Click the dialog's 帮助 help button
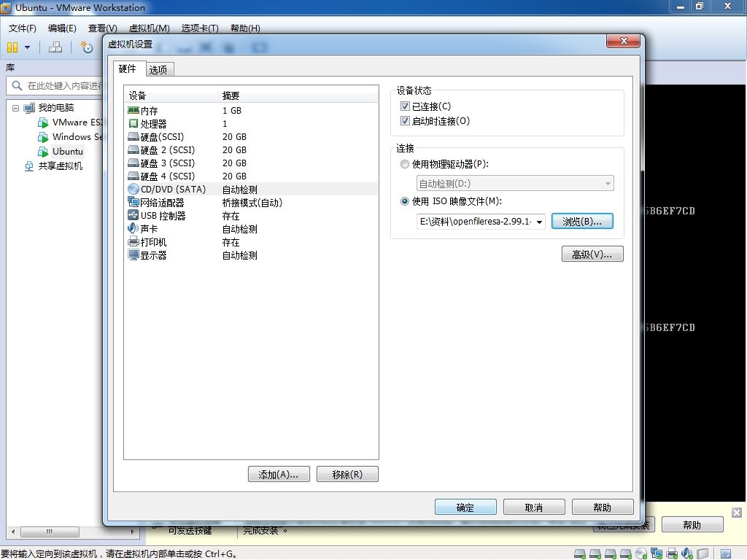The width and height of the screenshot is (747, 560). point(603,507)
